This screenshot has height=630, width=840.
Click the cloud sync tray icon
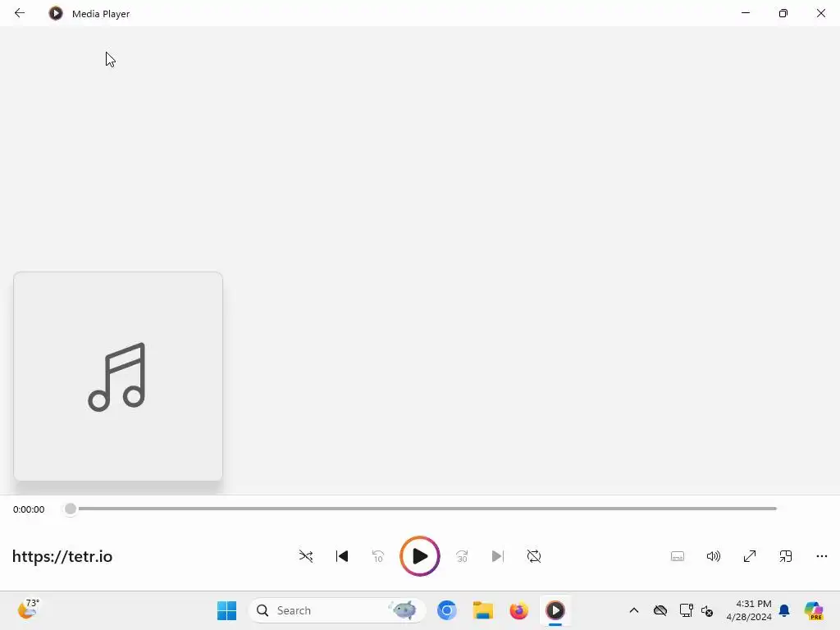point(660,610)
